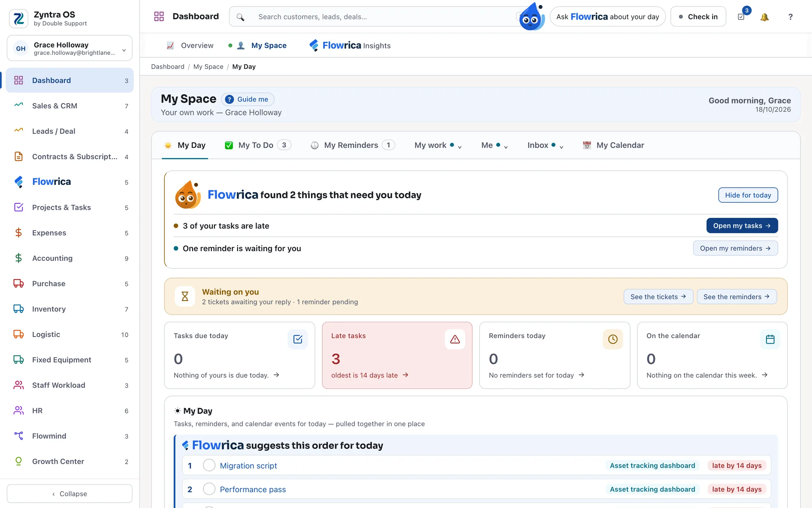Open Projects & Tasks in the sidebar
The height and width of the screenshot is (508, 812).
pos(69,207)
